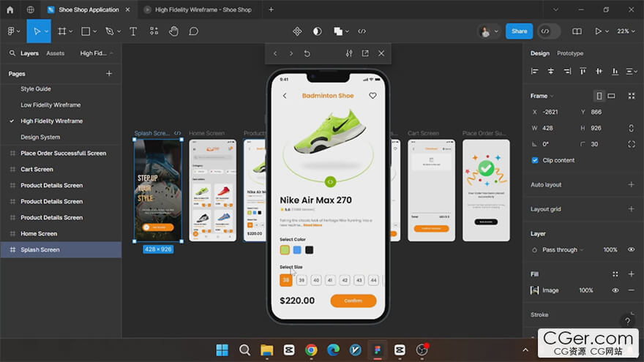Hide the Image fill using its eye icon
This screenshot has width=644, height=362.
click(615, 290)
